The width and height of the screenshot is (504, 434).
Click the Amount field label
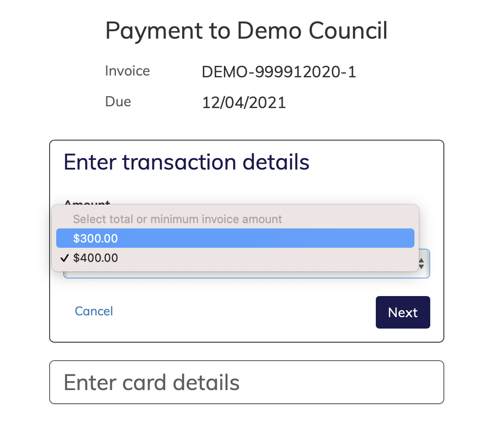point(87,203)
